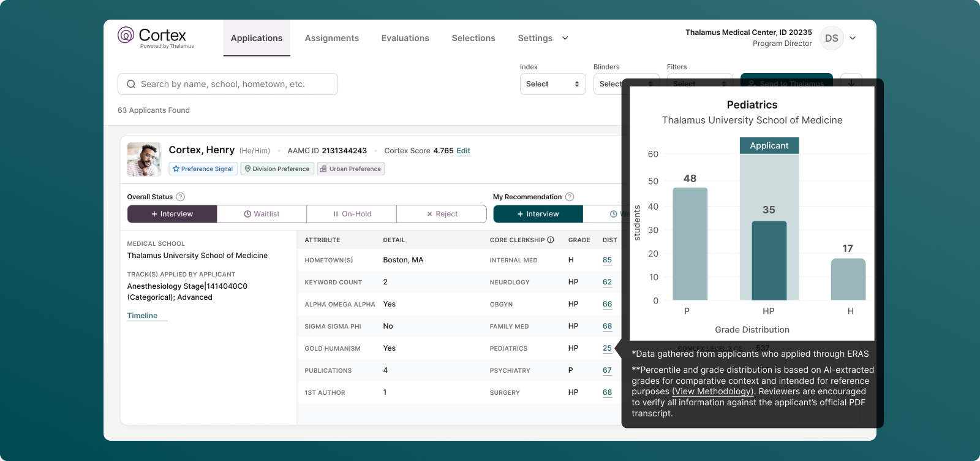Click the Cortex, Henry name
The image size is (980, 461).
(202, 150)
